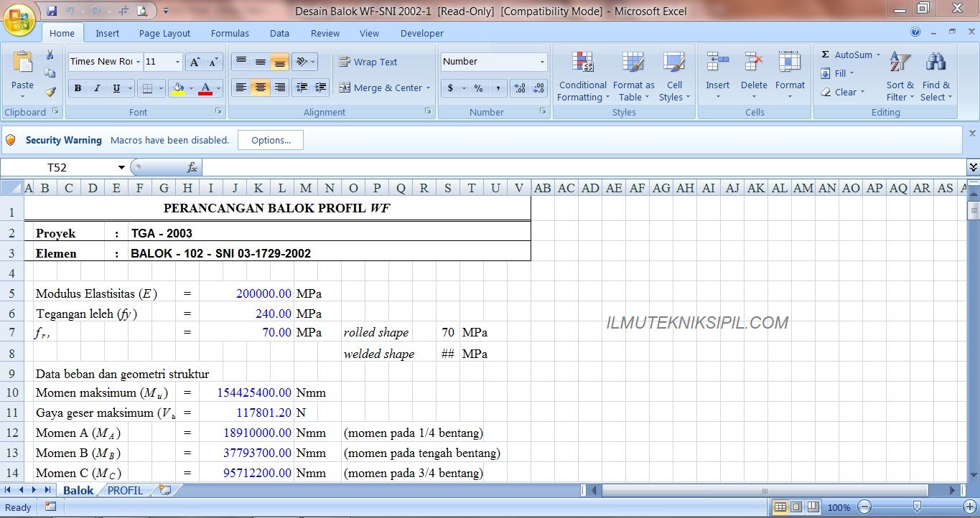Activate the Format Painter brush
980x518 pixels.
pyautogui.click(x=50, y=92)
